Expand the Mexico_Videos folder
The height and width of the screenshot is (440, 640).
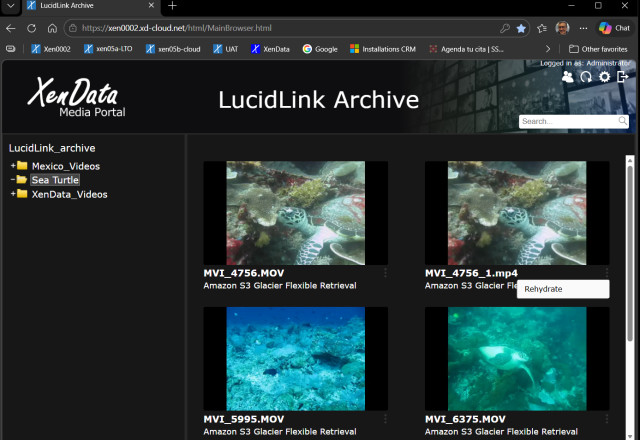tap(13, 166)
